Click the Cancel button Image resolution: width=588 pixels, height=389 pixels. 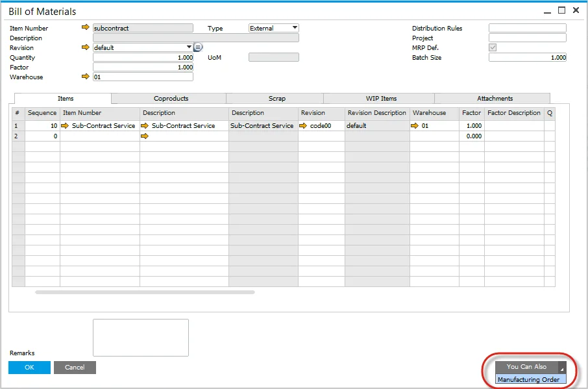[x=75, y=368]
